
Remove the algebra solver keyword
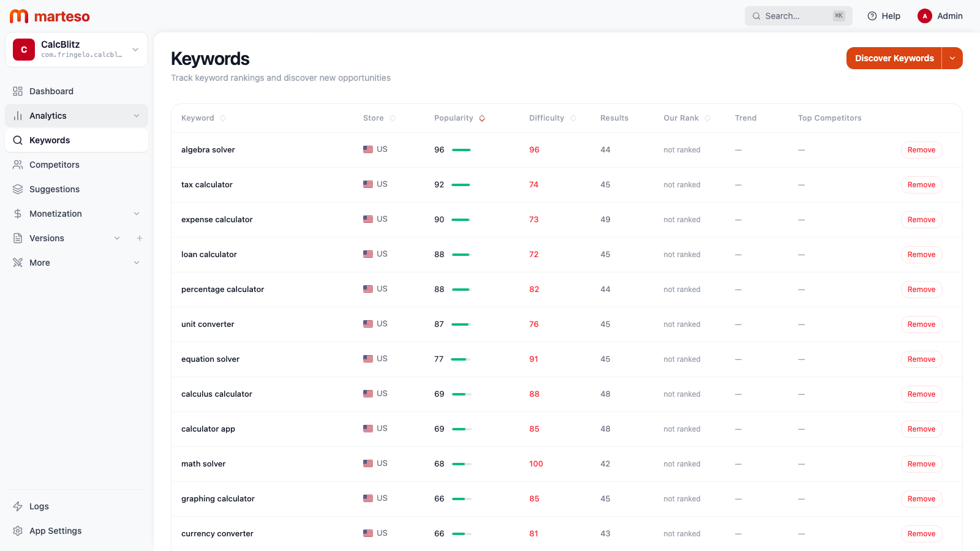pos(921,150)
